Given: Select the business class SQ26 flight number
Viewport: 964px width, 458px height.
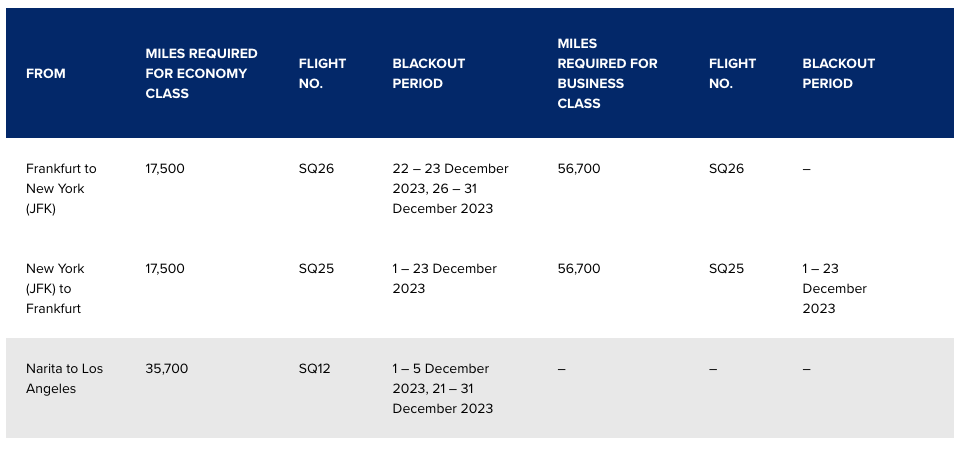Looking at the screenshot, I should (x=726, y=168).
